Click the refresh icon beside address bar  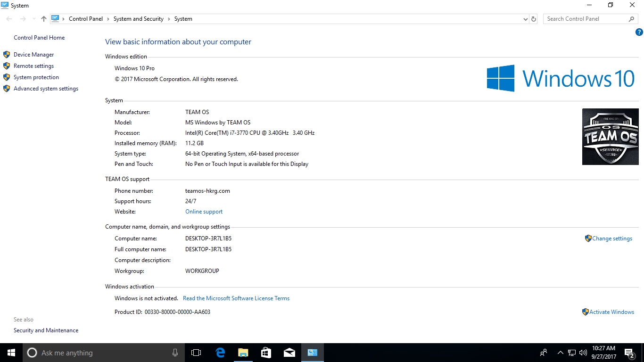534,19
